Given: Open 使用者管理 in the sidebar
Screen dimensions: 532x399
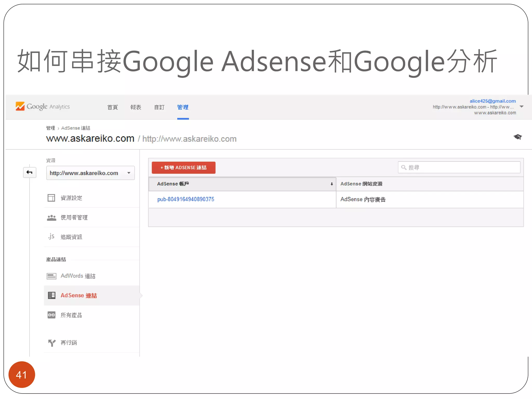Looking at the screenshot, I should 74,217.
